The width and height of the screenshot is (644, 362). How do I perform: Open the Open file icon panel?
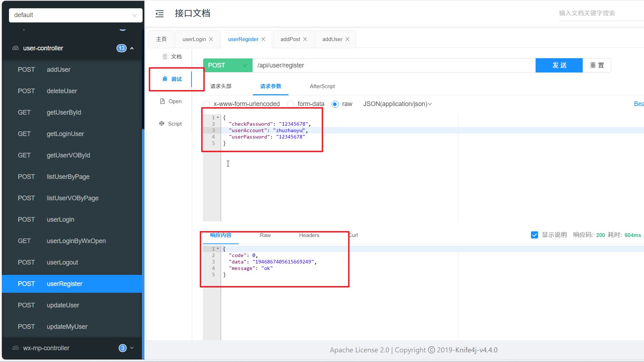pos(163,101)
